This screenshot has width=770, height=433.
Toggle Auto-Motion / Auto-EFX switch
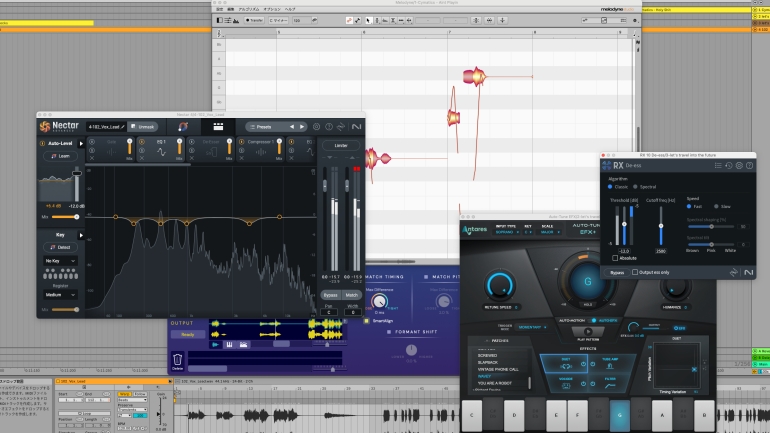594,321
